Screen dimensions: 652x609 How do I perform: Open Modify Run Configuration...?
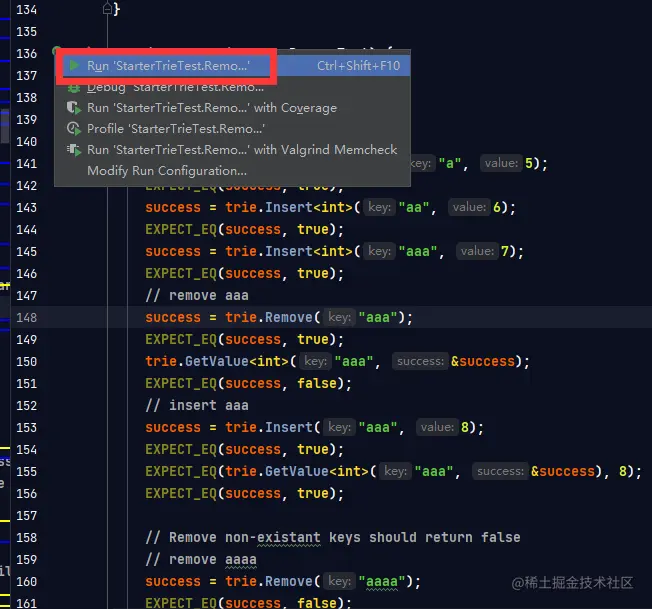click(x=233, y=171)
